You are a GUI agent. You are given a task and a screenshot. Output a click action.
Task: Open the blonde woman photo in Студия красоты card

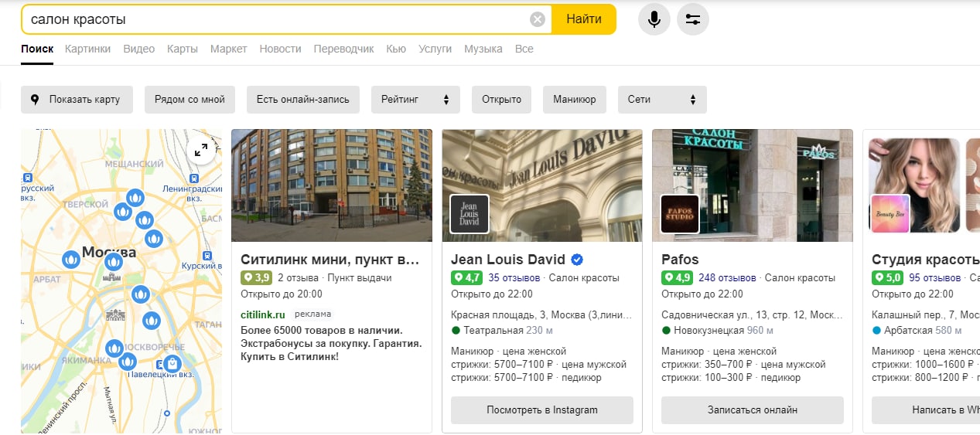tap(915, 185)
